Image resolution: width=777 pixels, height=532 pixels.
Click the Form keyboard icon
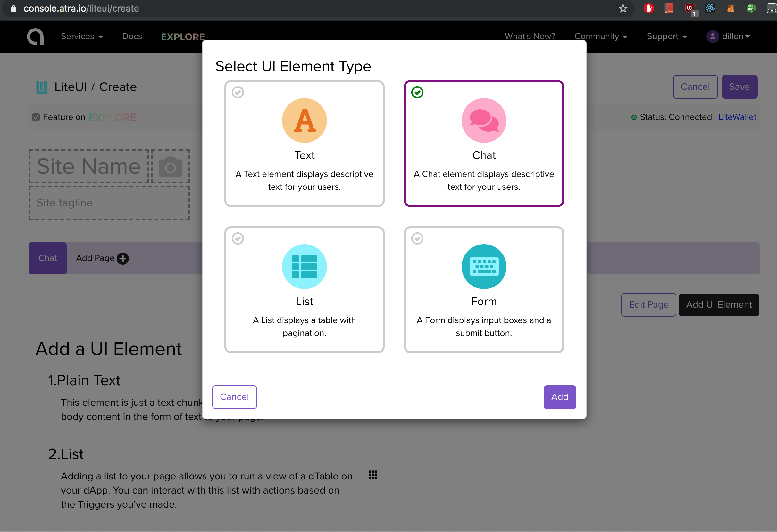(483, 266)
